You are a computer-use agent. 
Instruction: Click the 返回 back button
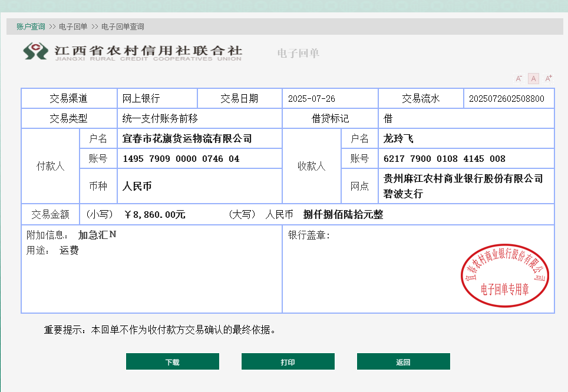(x=404, y=361)
